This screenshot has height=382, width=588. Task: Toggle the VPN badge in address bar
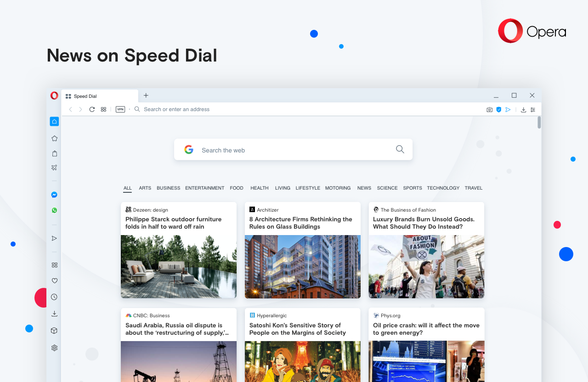pos(120,109)
